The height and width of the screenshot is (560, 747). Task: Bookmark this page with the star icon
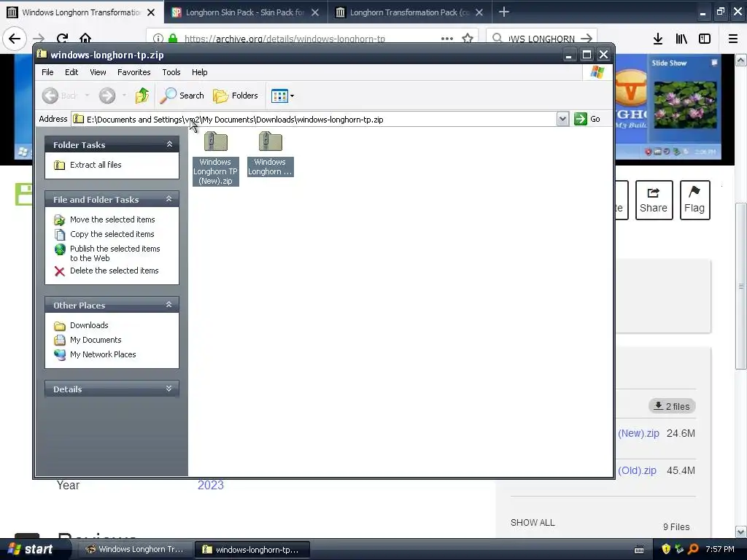(468, 39)
